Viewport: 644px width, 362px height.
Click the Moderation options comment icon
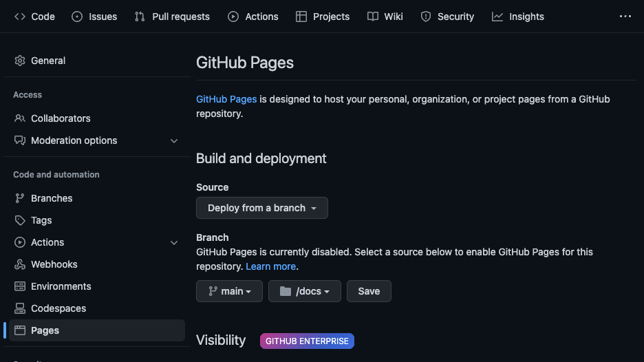(x=20, y=140)
